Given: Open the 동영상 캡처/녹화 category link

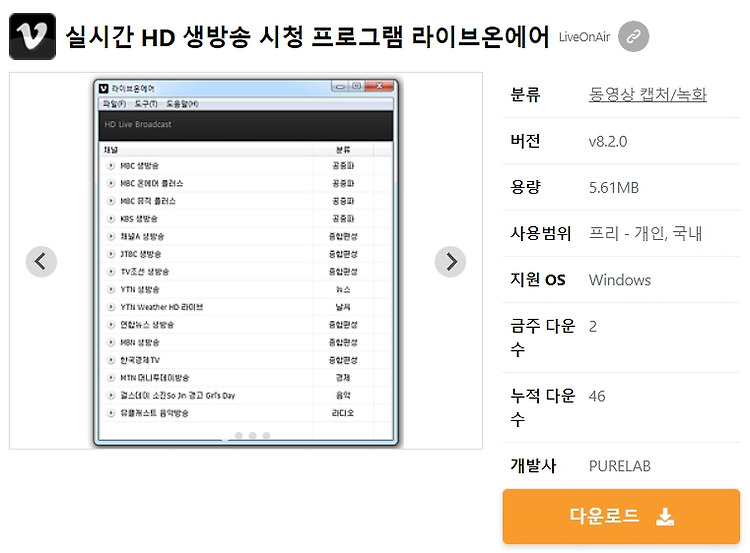Looking at the screenshot, I should tap(647, 94).
